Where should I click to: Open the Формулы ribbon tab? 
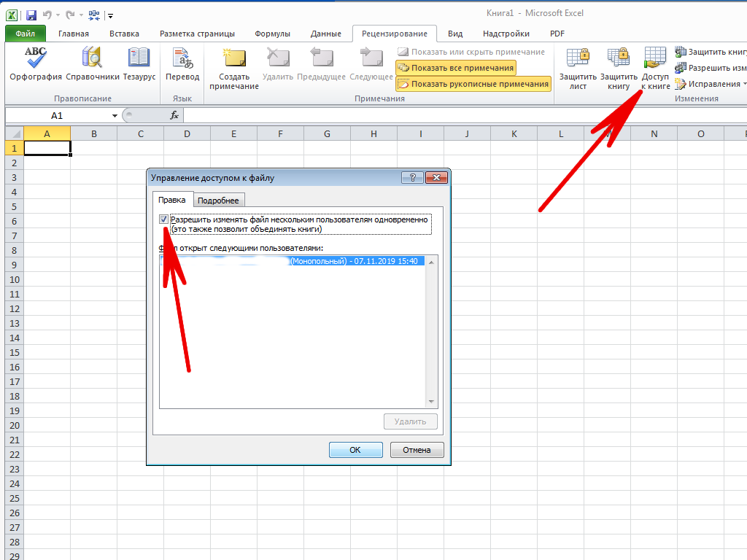pos(272,34)
